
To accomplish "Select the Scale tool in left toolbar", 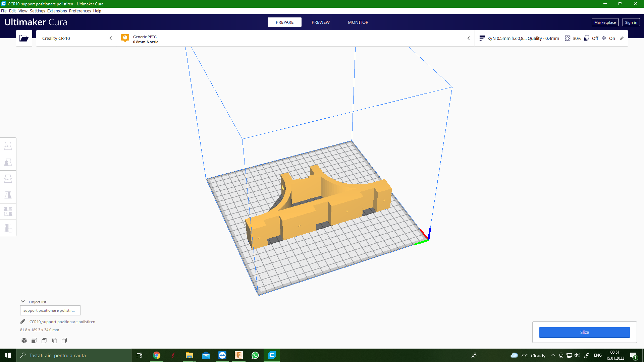I will click(x=8, y=162).
